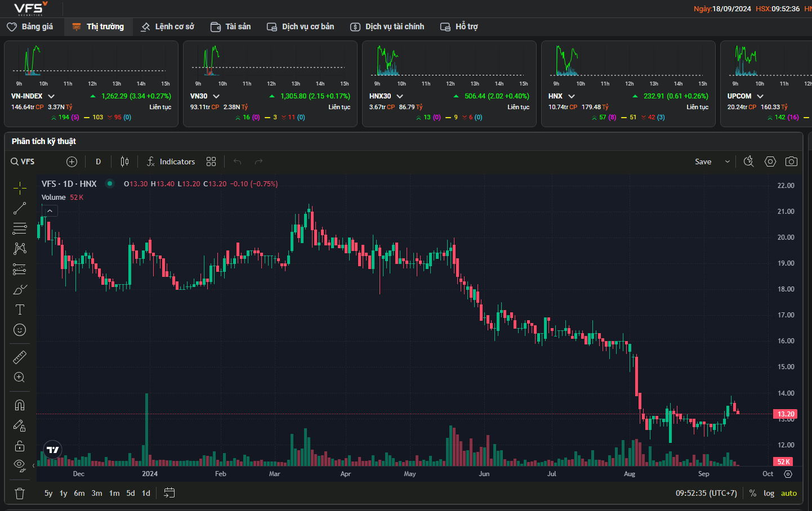Viewport: 812px width, 511px height.
Task: Open the go-to-date calendar
Action: tap(169, 493)
